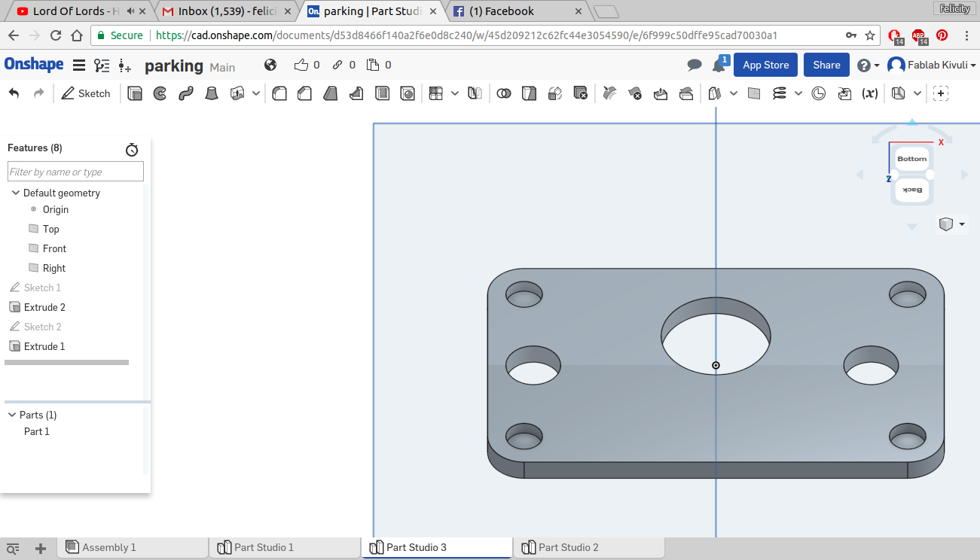Open the Boolean tool
Viewport: 980px width, 560px height.
click(504, 93)
